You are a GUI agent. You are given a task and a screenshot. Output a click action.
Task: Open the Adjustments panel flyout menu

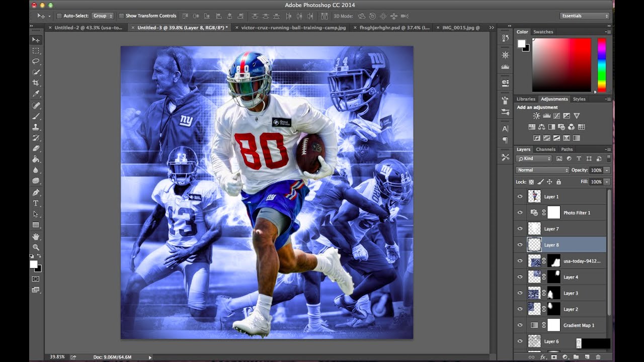[x=607, y=99]
